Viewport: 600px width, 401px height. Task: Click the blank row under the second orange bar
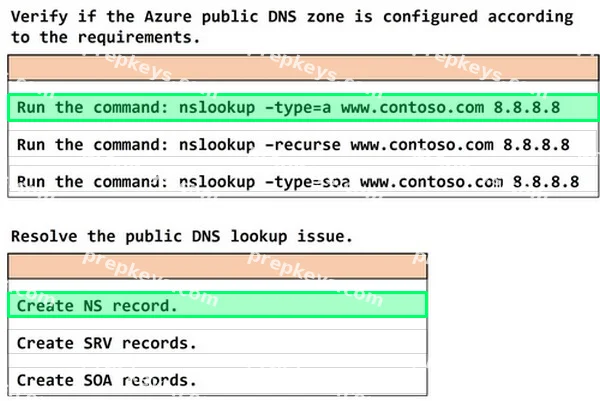pyautogui.click(x=217, y=285)
